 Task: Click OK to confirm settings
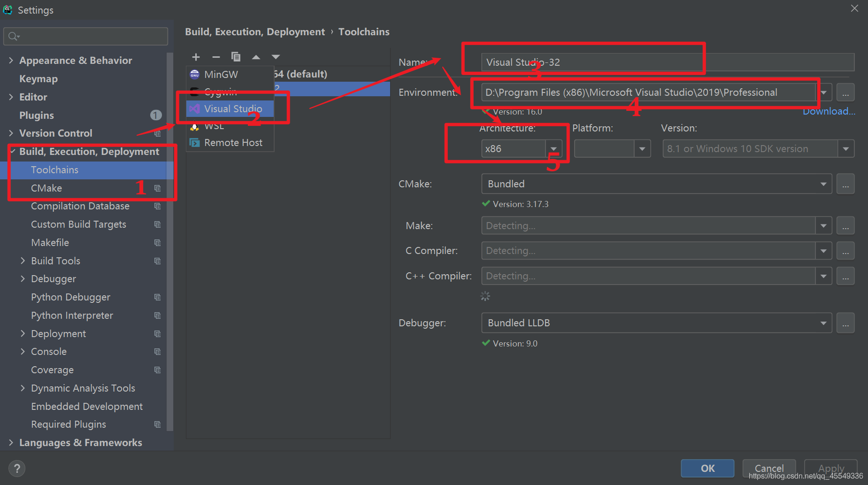707,468
